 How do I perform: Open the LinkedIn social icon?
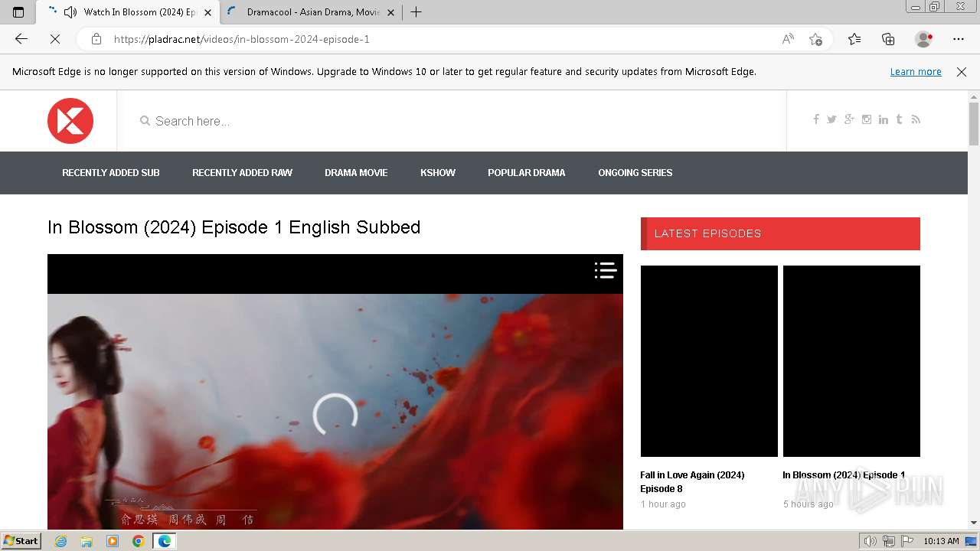(x=884, y=119)
